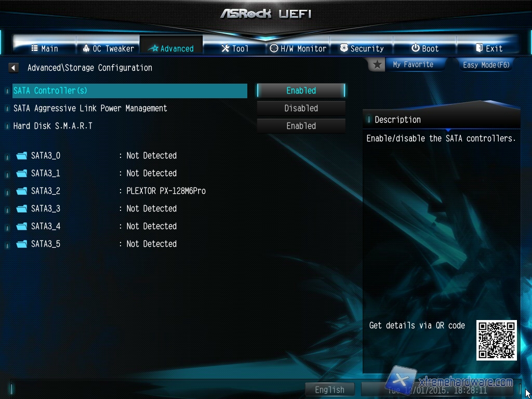
Task: Open the English language selector
Action: tap(329, 390)
